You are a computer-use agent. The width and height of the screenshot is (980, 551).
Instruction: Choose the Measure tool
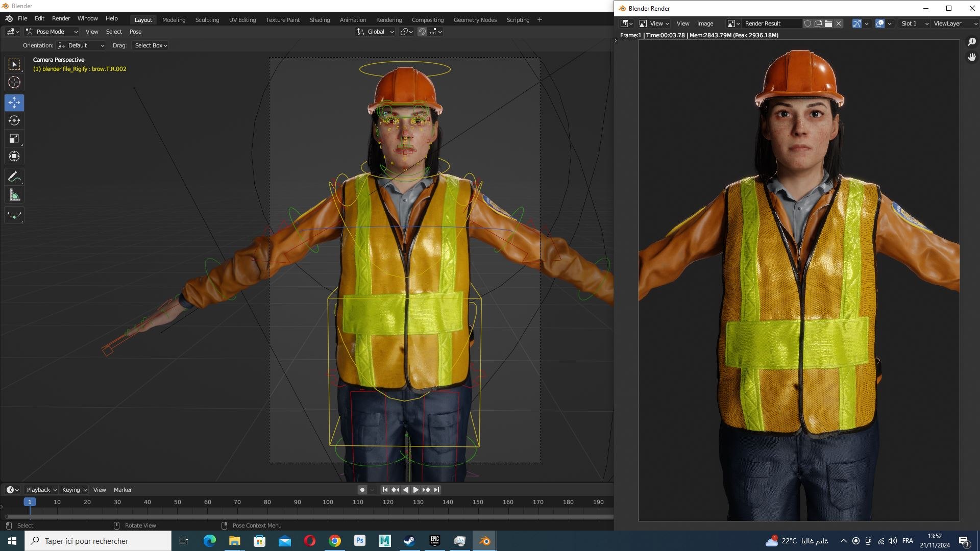[14, 195]
